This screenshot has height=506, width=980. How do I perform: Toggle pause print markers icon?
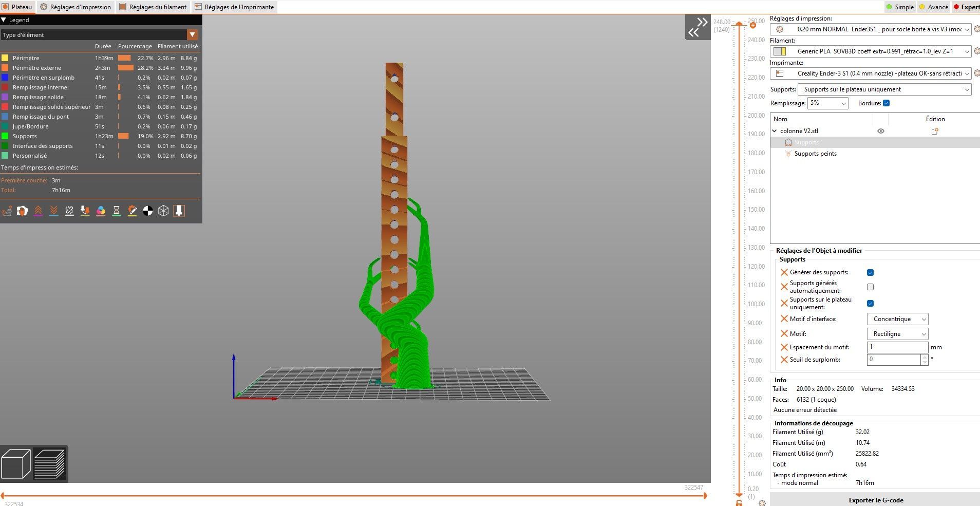point(117,211)
